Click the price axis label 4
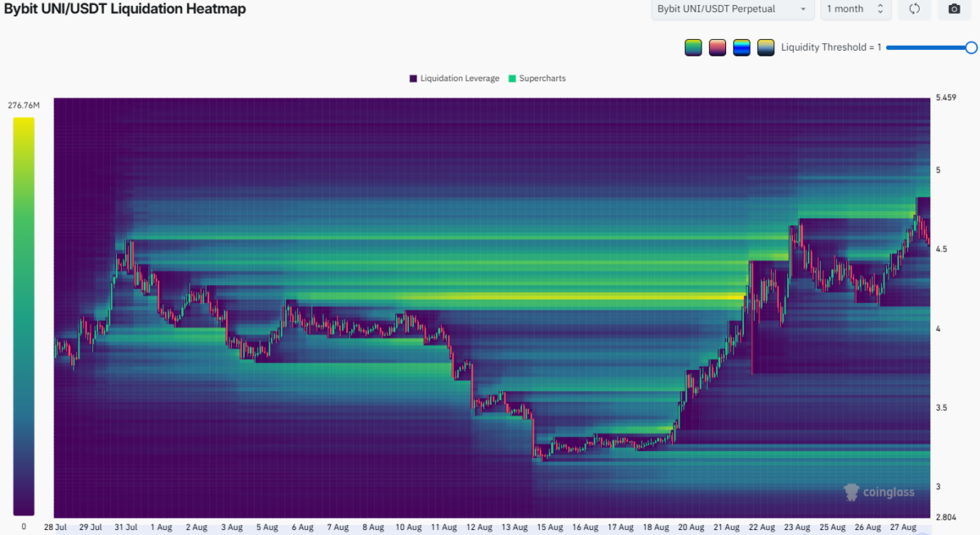The height and width of the screenshot is (535, 980). coord(938,328)
